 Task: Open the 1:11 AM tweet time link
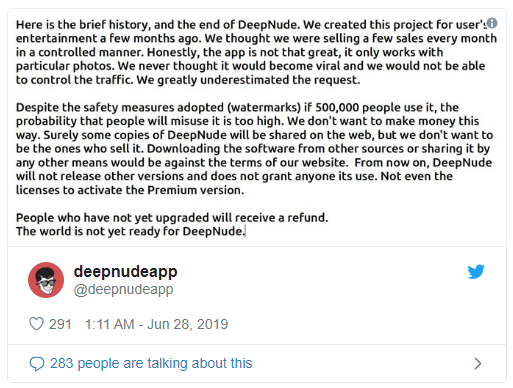click(110, 324)
